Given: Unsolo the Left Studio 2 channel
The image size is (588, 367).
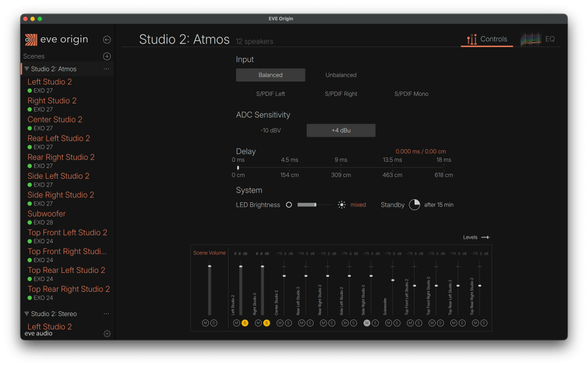Looking at the screenshot, I should pos(245,323).
